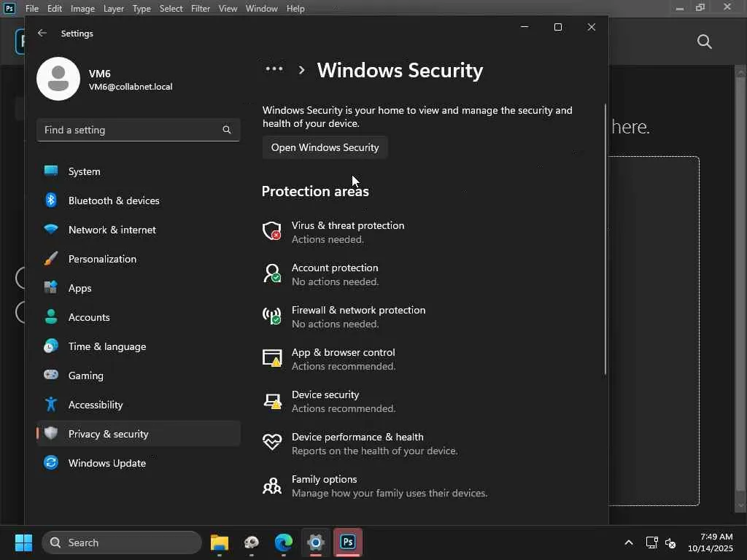Image resolution: width=747 pixels, height=560 pixels.
Task: Click the Windows Update sync icon
Action: coord(51,462)
